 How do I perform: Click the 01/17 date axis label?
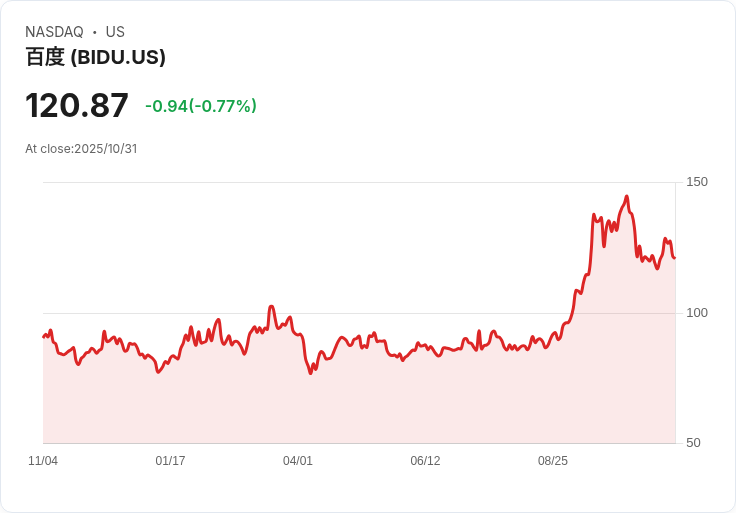click(170, 460)
